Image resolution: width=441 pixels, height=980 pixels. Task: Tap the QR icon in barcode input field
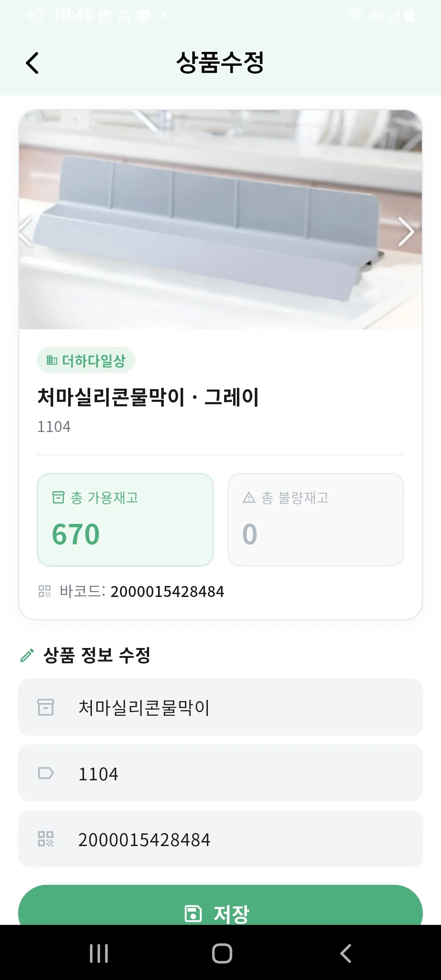pyautogui.click(x=46, y=839)
